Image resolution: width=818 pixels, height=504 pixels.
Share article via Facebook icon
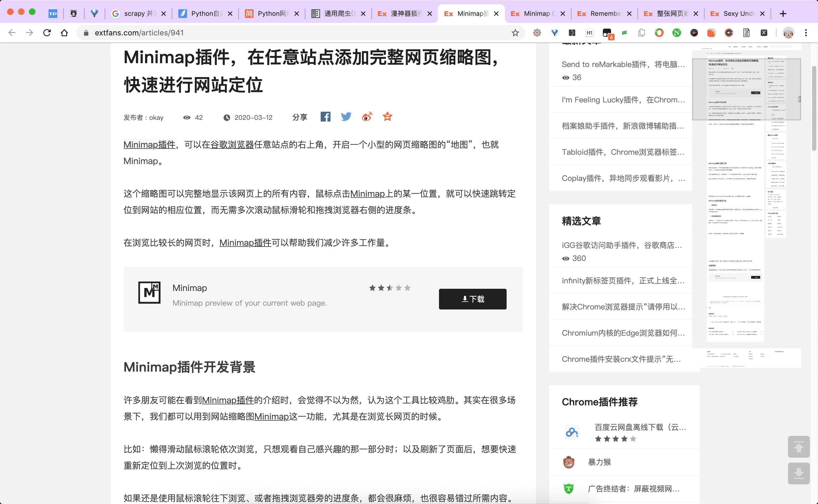(325, 117)
